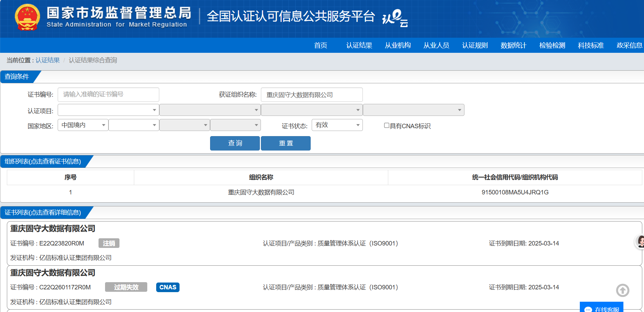Open the second 认证项目 dropdown
This screenshot has height=312, width=644.
(x=210, y=110)
